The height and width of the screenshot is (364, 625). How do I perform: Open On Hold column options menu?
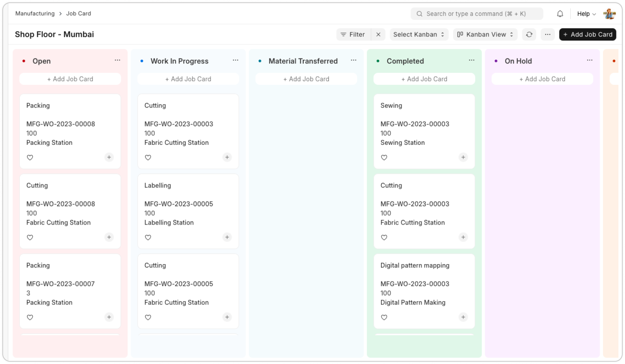coord(590,60)
